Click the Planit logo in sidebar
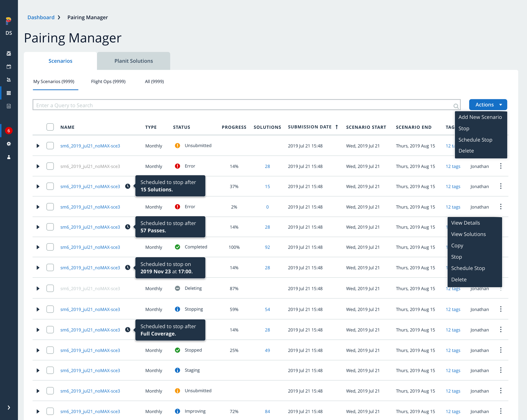The width and height of the screenshot is (527, 420). coord(9,21)
